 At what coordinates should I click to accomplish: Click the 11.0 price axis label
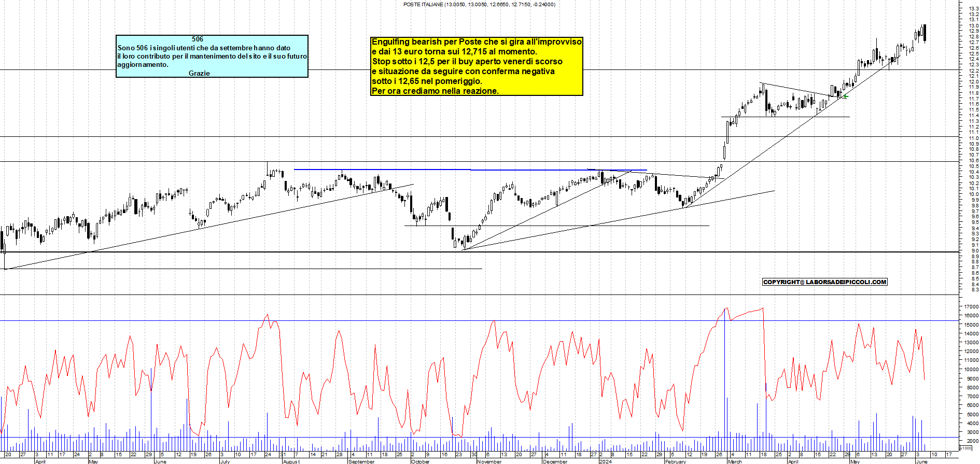pyautogui.click(x=973, y=138)
